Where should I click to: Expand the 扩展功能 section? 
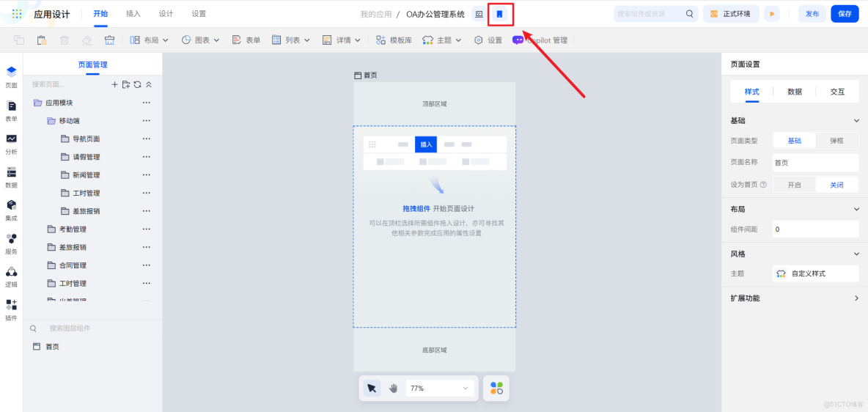click(x=856, y=298)
